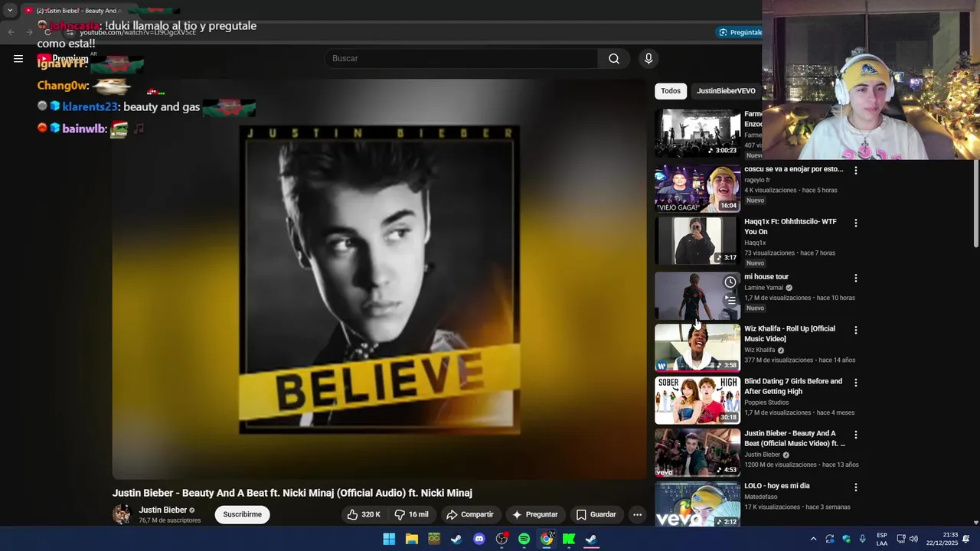Click the Believe album cover video player
The image size is (980, 551).
coord(379,279)
